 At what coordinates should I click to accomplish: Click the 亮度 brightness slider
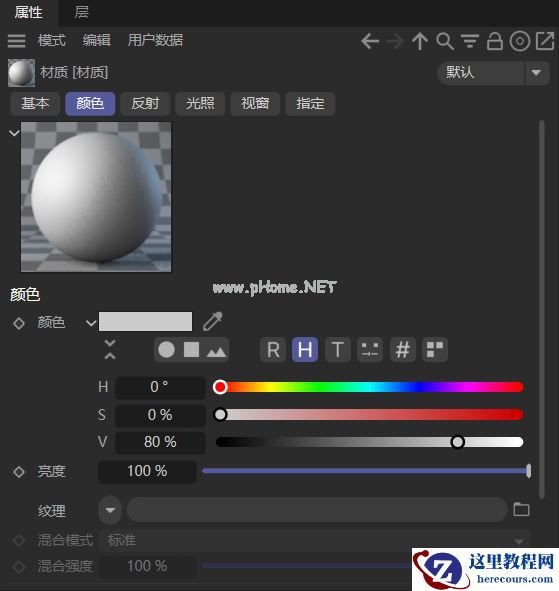tap(366, 471)
